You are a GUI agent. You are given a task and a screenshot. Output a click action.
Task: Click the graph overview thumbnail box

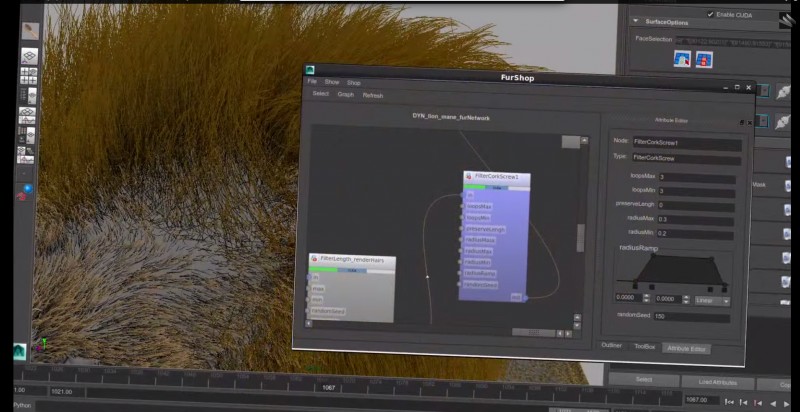pos(570,142)
